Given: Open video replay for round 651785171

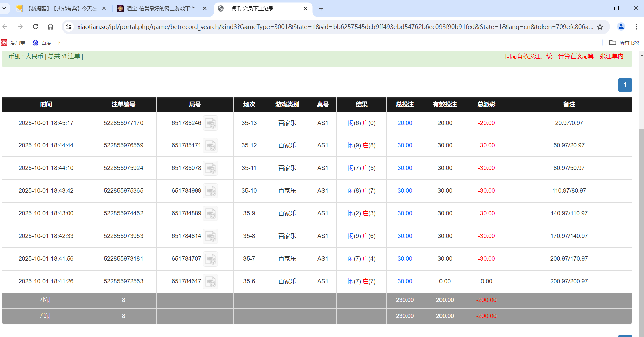Looking at the screenshot, I should [x=211, y=146].
